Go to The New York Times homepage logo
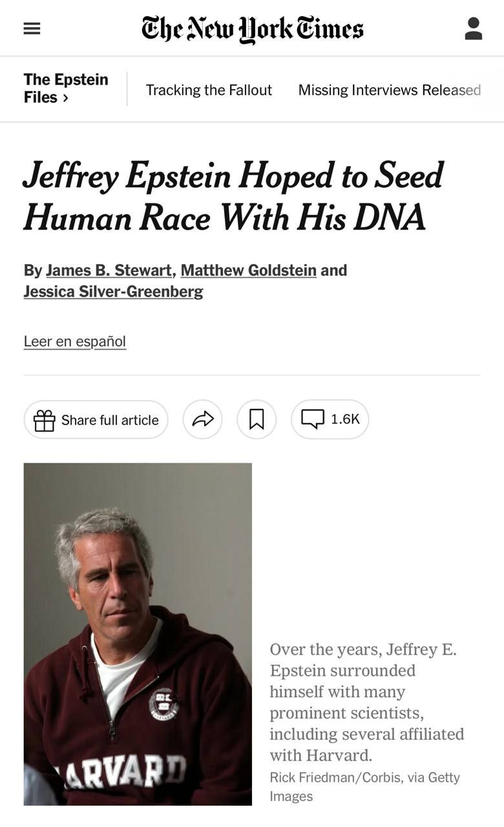 tap(252, 29)
